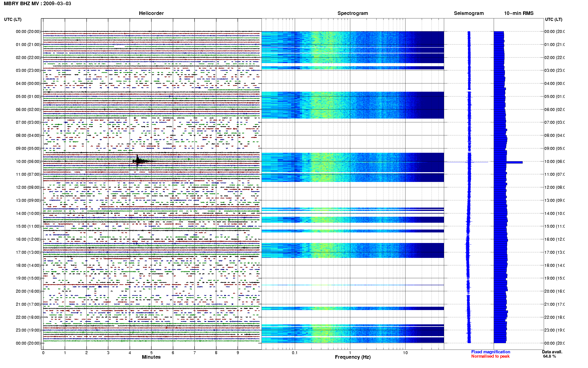Image resolution: width=588 pixels, height=368 pixels.
Task: Click the left time label 05:00 (01:00)
Action: pyautogui.click(x=28, y=97)
